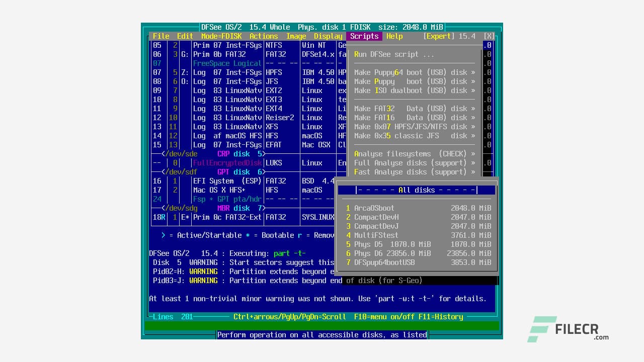Toggle the [Expert] mode indicator

pos(437,36)
